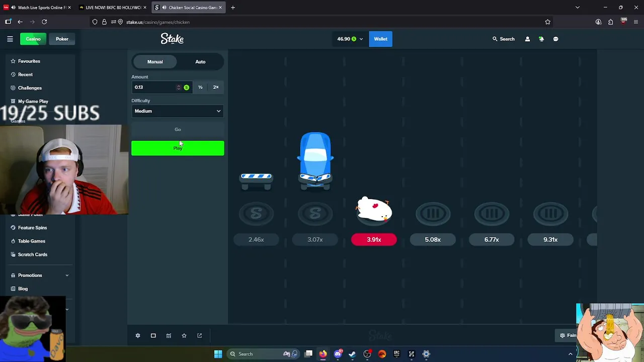Add game to favourites star
This screenshot has height=362, width=644.
[x=184, y=335]
